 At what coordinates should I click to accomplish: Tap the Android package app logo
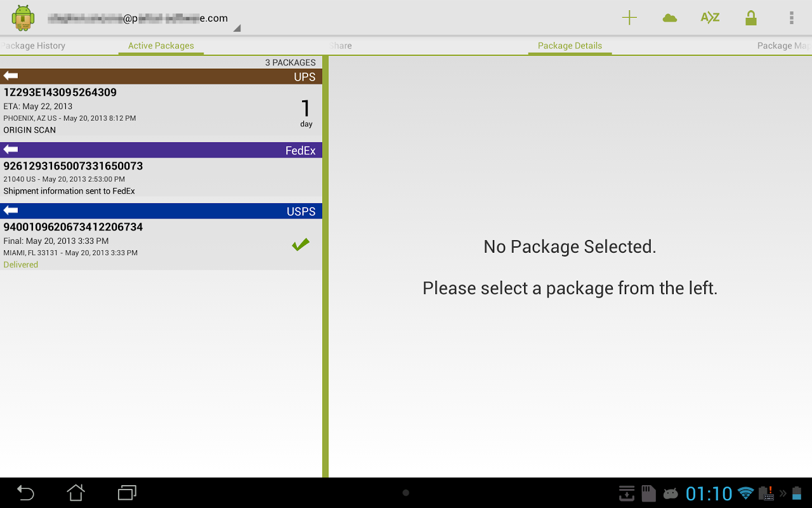point(23,18)
